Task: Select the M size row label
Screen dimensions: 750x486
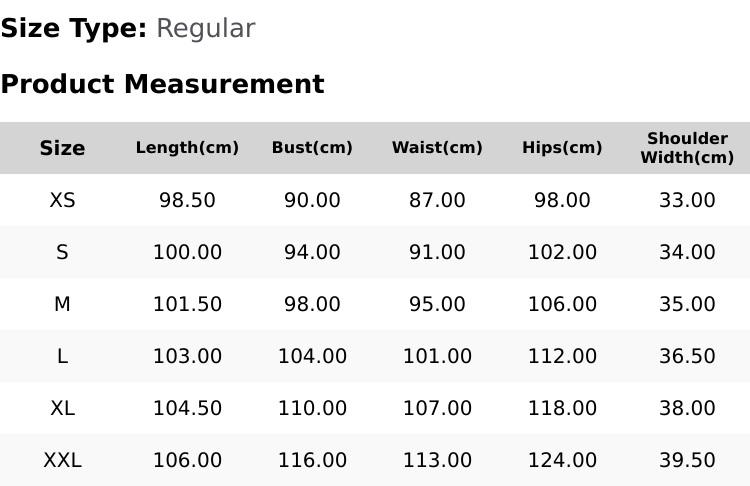Action: [62, 304]
